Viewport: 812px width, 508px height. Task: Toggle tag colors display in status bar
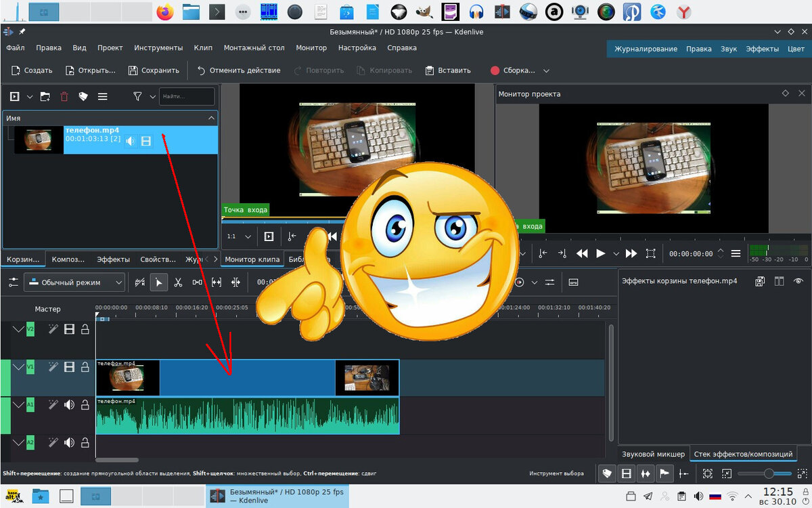(x=608, y=474)
